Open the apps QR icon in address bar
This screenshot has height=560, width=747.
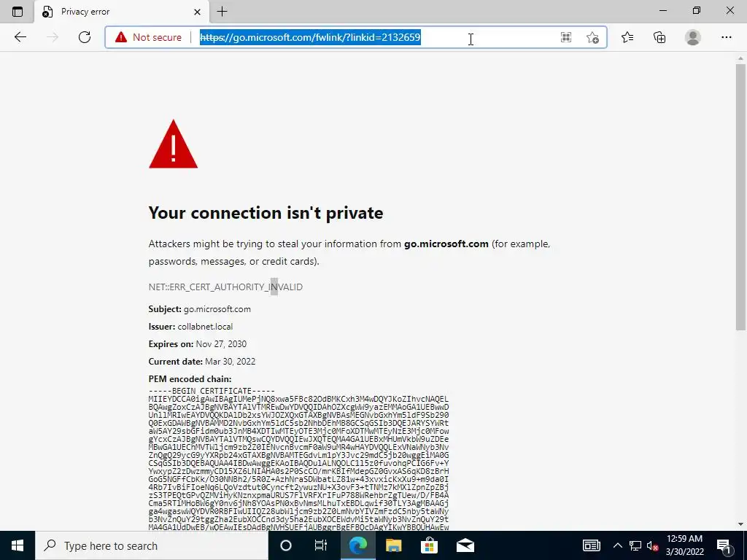click(x=566, y=37)
